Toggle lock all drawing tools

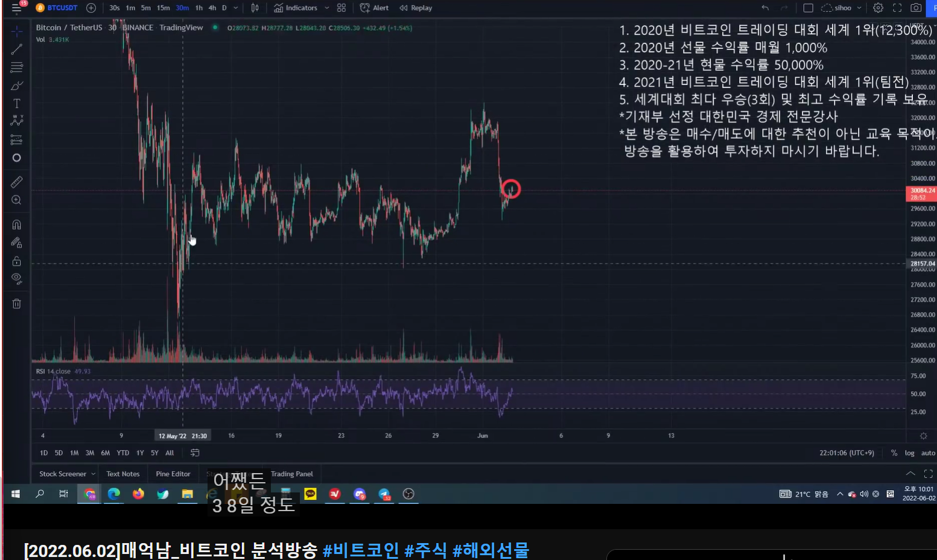17,261
